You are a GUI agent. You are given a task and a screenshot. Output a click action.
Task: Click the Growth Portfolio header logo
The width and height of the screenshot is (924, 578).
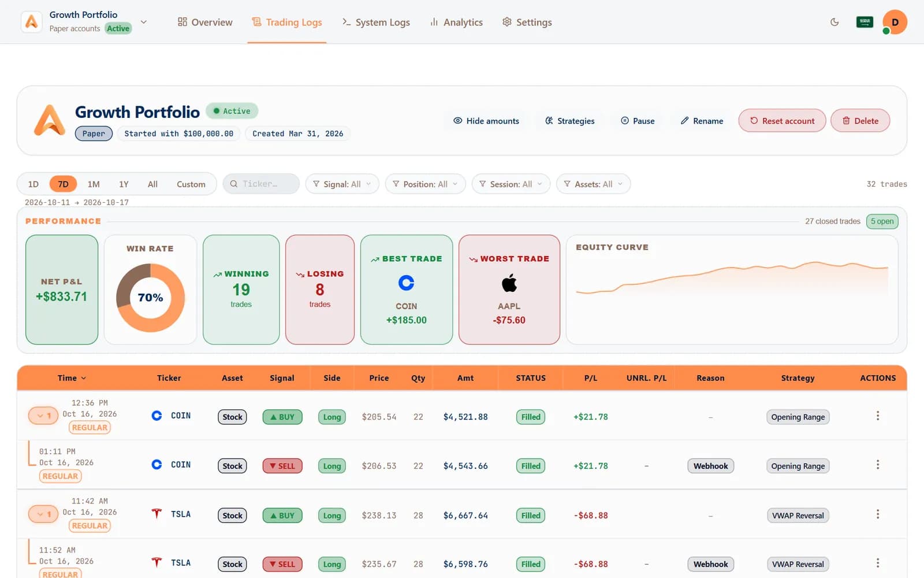click(x=50, y=120)
